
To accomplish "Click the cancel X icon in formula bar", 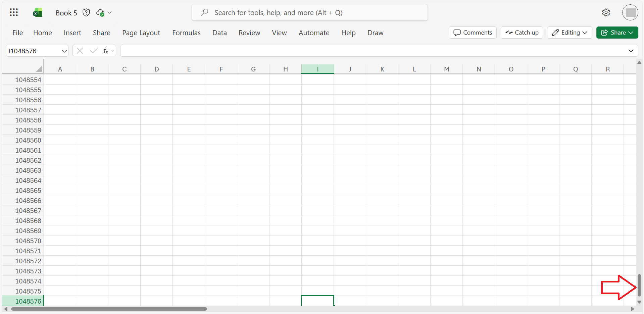I will (x=80, y=51).
